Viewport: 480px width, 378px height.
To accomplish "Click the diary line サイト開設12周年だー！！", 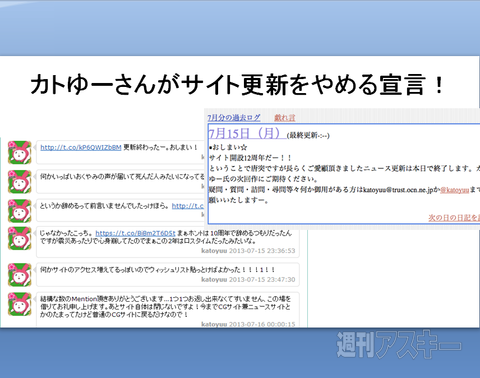I will pyautogui.click(x=250, y=158).
